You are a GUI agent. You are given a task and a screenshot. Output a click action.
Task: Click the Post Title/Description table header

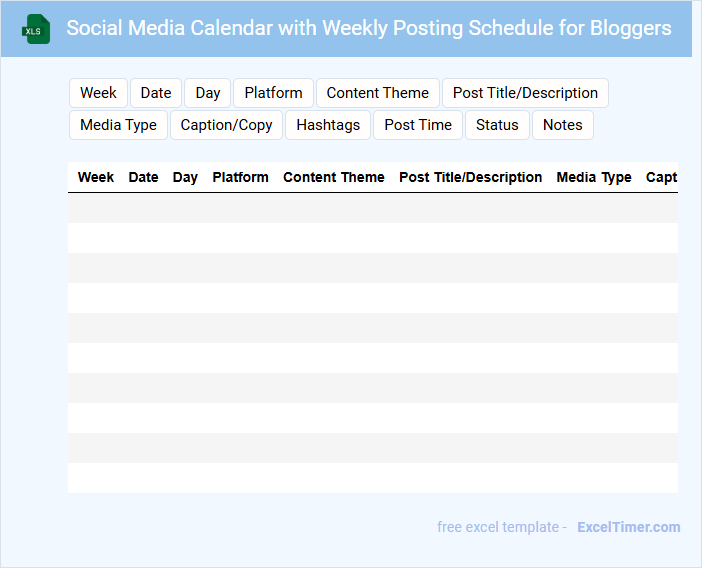(x=470, y=177)
